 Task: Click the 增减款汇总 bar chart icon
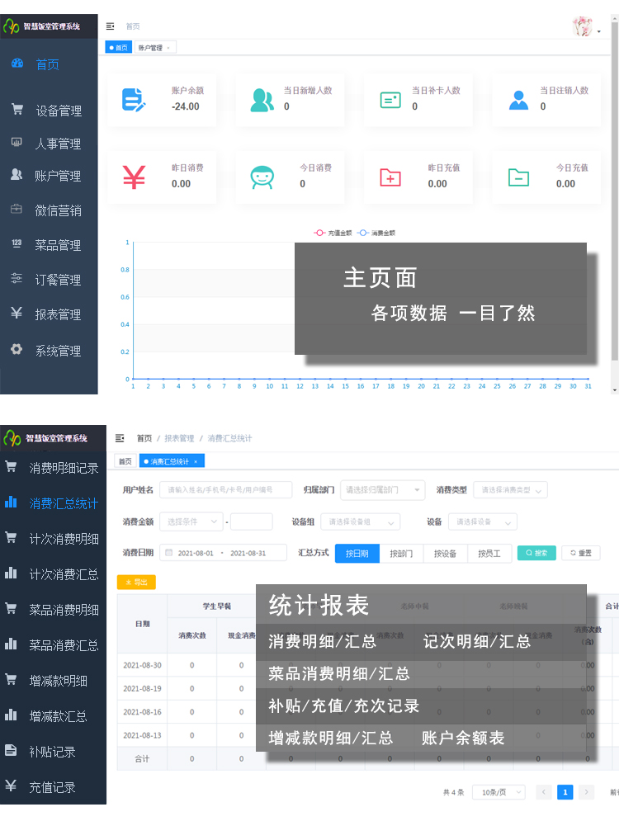11,715
